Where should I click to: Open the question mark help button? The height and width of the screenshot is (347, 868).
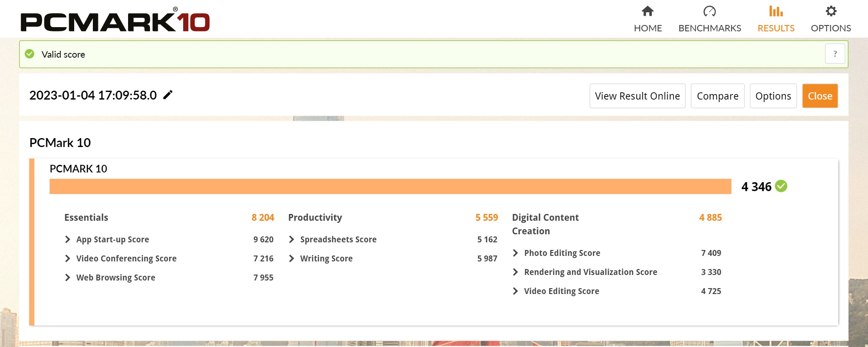pos(835,54)
